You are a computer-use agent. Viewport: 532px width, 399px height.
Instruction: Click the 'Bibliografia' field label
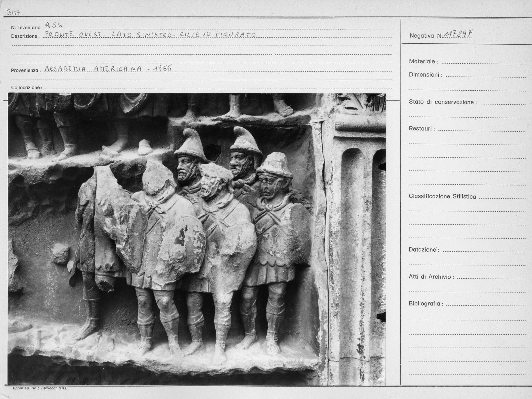[x=426, y=304]
